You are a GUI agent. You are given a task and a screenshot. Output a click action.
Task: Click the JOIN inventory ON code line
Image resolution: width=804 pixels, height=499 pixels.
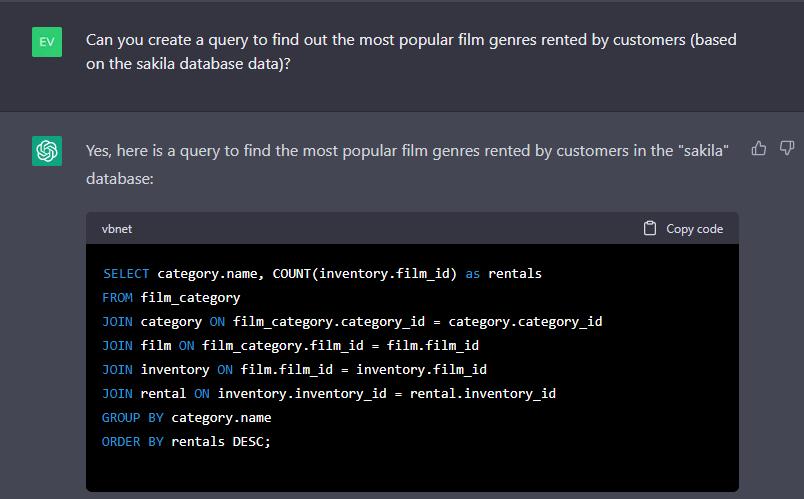click(x=294, y=369)
